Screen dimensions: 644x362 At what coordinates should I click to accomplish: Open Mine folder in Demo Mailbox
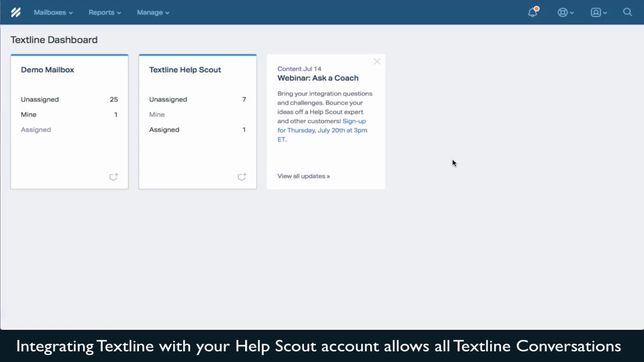69,115
